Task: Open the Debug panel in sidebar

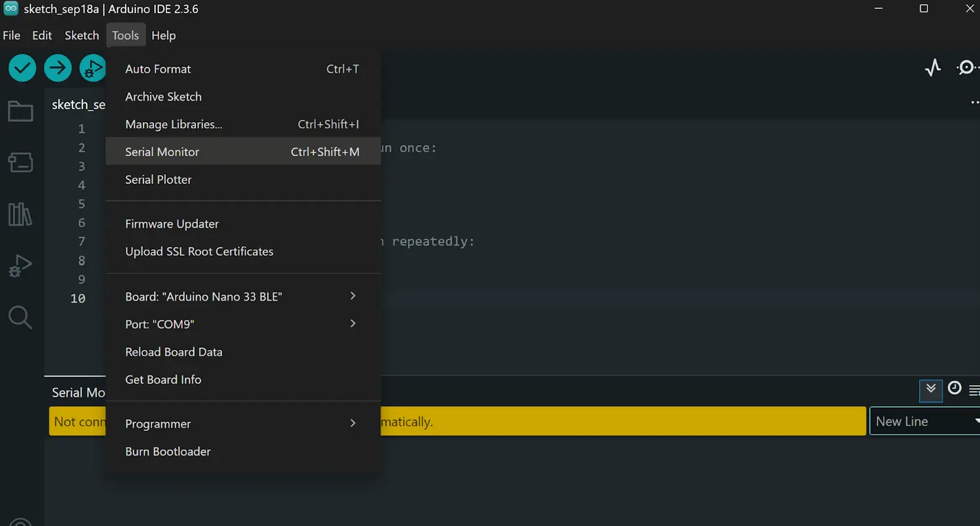Action: (20, 266)
